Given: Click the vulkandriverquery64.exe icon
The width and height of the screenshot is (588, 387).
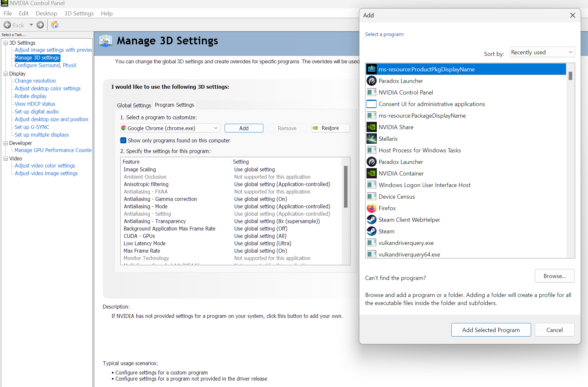Looking at the screenshot, I should [x=372, y=254].
